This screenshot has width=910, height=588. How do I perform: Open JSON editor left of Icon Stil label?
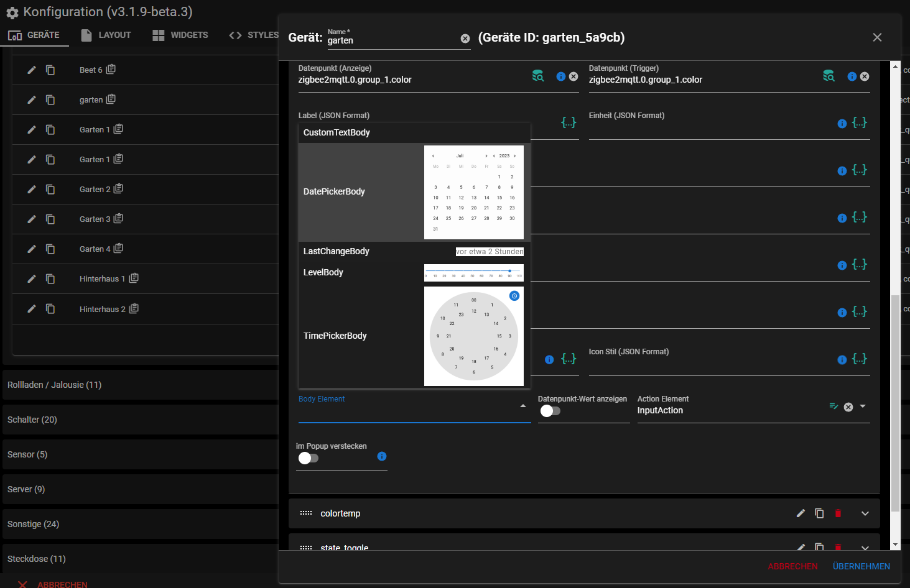point(569,359)
